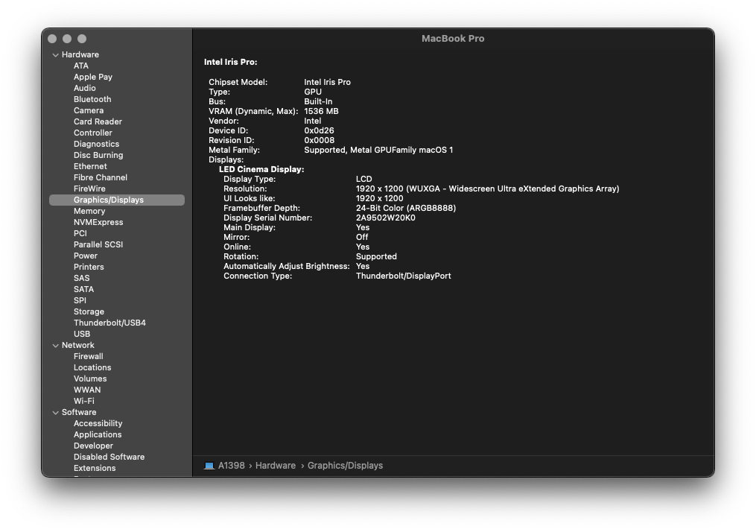
Task: Open the Audio hardware section
Action: click(85, 88)
